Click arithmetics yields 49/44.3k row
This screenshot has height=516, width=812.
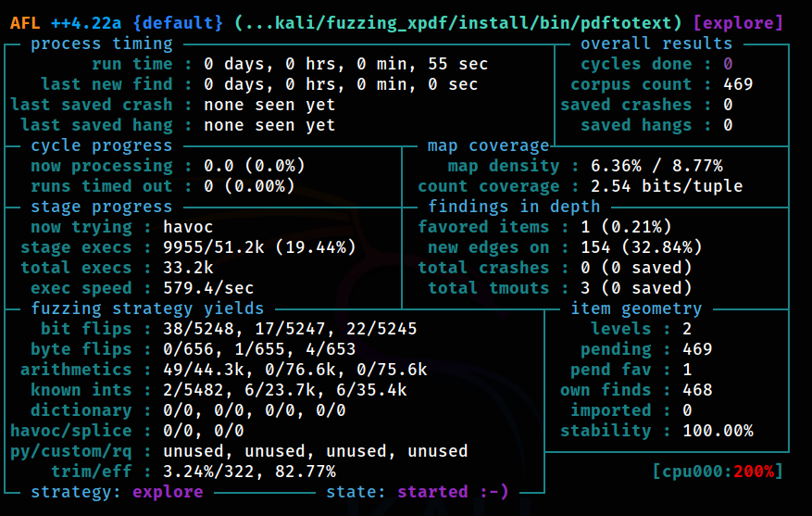point(295,370)
